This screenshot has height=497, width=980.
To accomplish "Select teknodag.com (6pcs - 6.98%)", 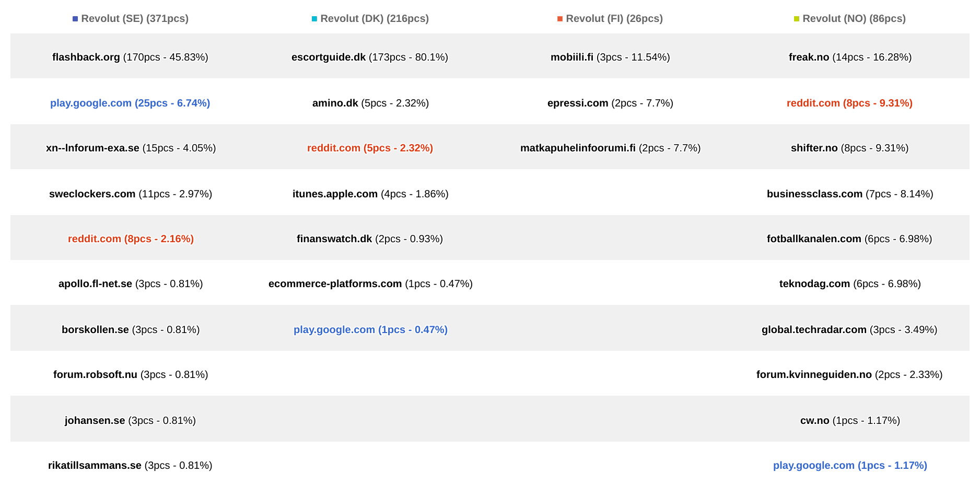I will (850, 284).
